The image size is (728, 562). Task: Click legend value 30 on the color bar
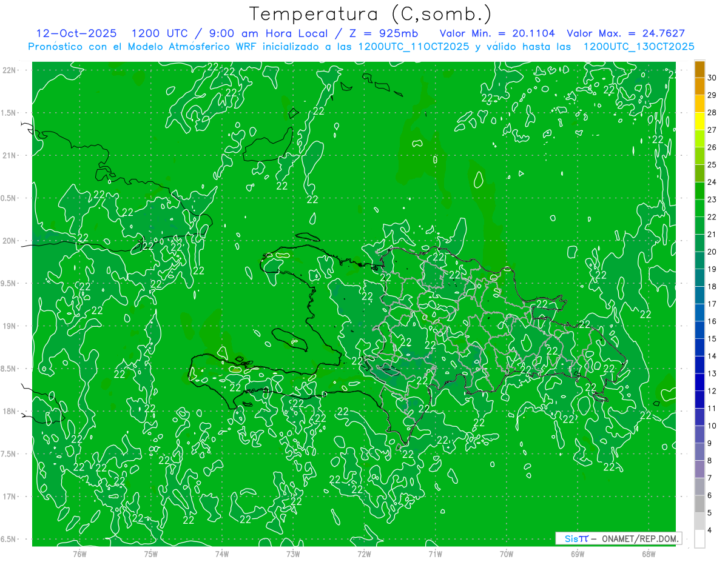(x=712, y=78)
